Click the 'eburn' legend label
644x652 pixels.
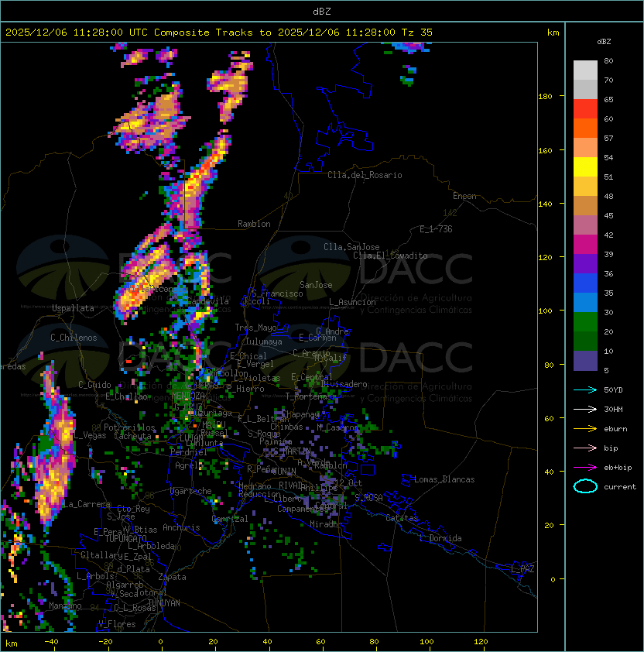(615, 429)
